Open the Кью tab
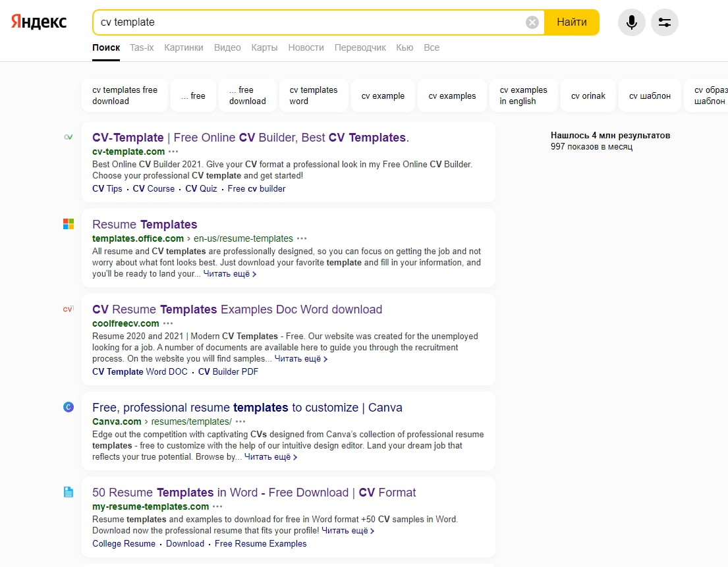The height and width of the screenshot is (567, 728). pos(405,47)
